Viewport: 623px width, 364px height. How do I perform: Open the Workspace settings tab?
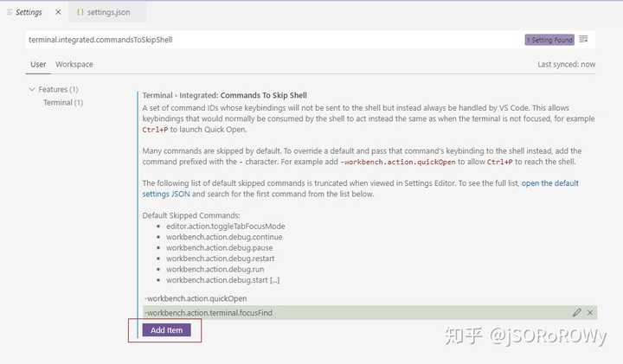click(x=74, y=64)
